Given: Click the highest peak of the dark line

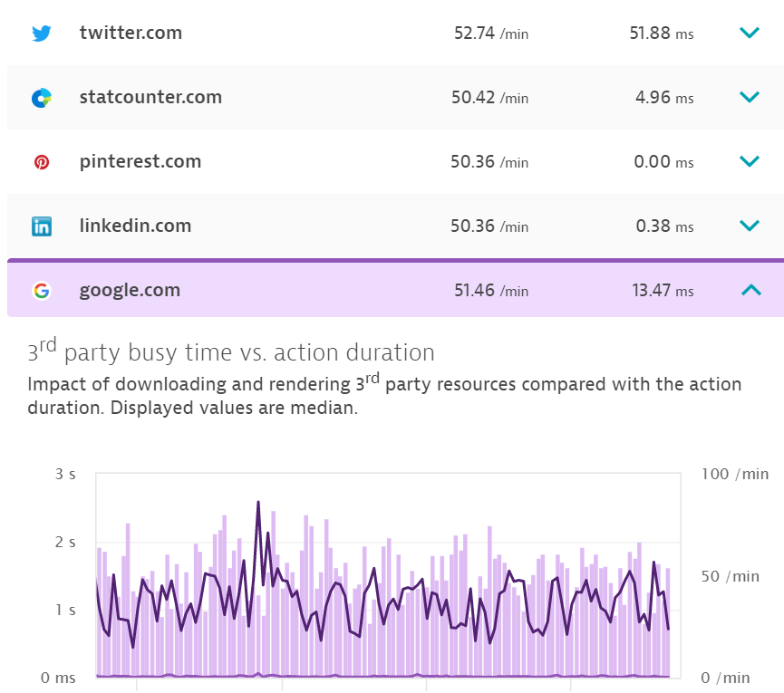Looking at the screenshot, I should click(x=258, y=503).
